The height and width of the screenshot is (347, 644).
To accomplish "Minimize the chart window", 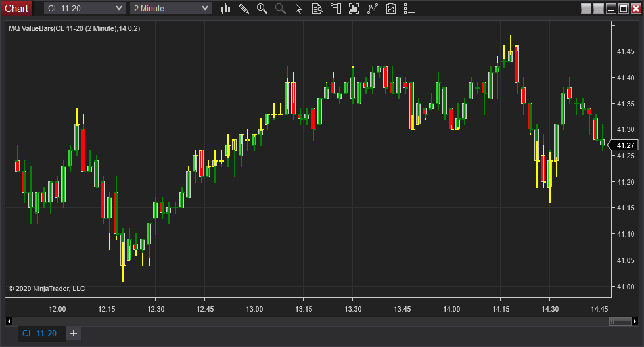I will [x=611, y=8].
